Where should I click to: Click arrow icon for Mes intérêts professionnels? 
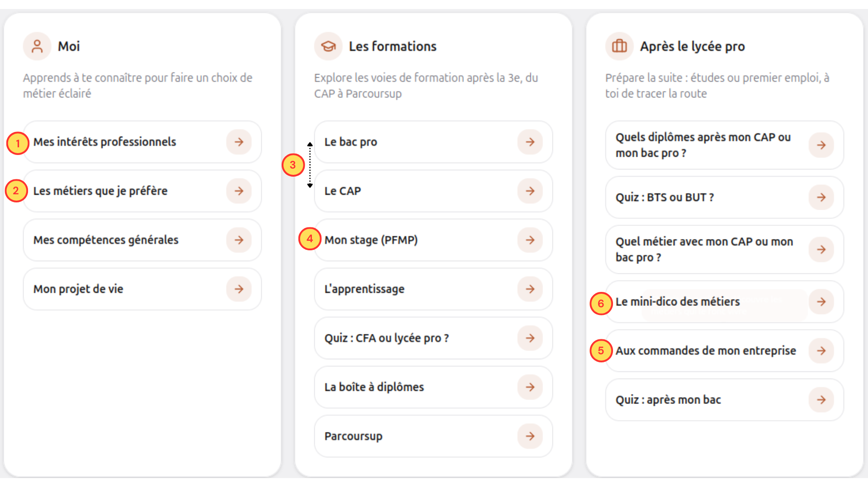pyautogui.click(x=239, y=142)
